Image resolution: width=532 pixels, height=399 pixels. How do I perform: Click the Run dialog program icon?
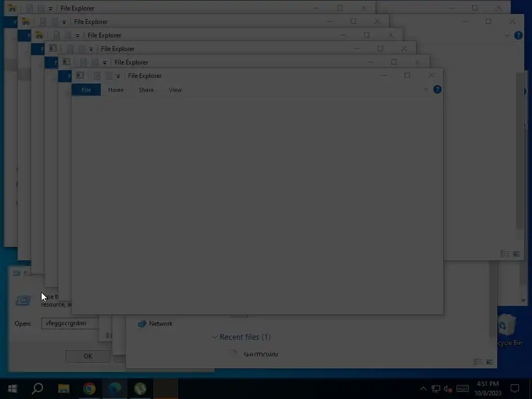pos(23,300)
